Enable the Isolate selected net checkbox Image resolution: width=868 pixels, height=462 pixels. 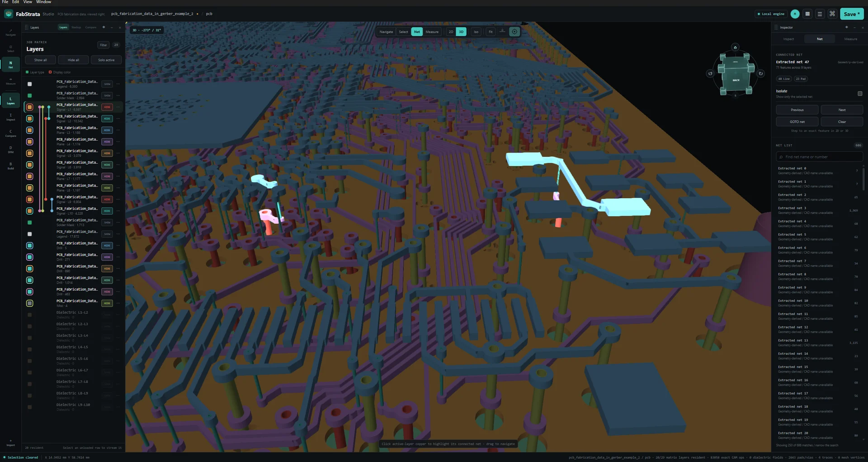(x=860, y=94)
